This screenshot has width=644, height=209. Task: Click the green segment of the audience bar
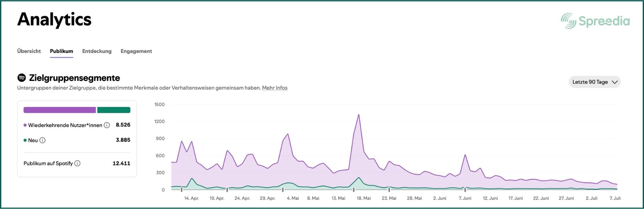(114, 110)
